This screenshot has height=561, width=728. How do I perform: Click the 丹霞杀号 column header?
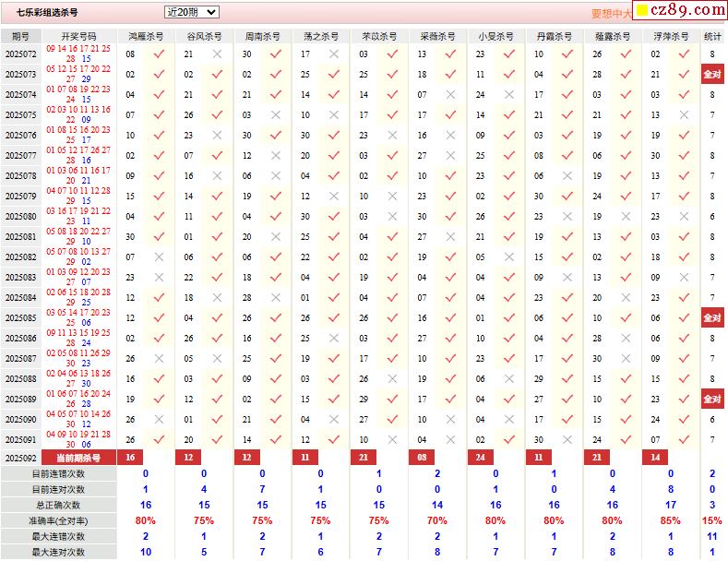coord(555,36)
